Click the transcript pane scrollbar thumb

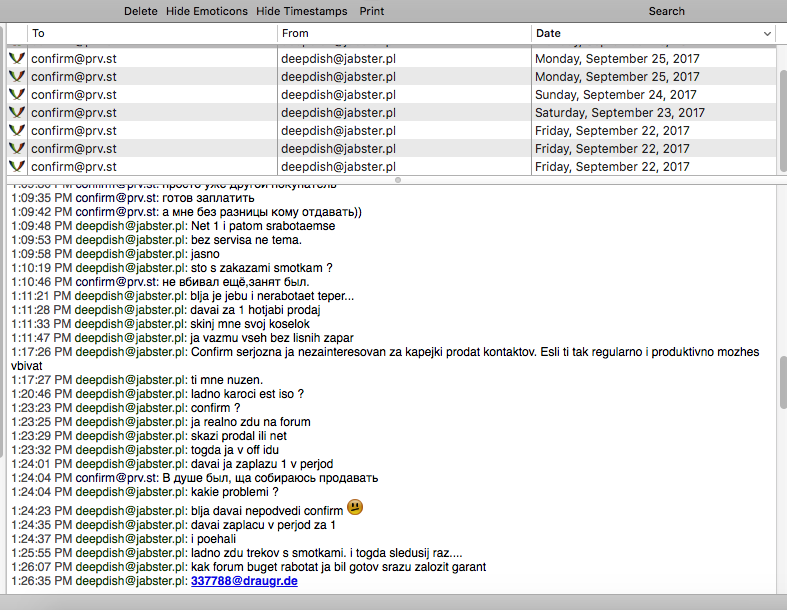point(782,383)
